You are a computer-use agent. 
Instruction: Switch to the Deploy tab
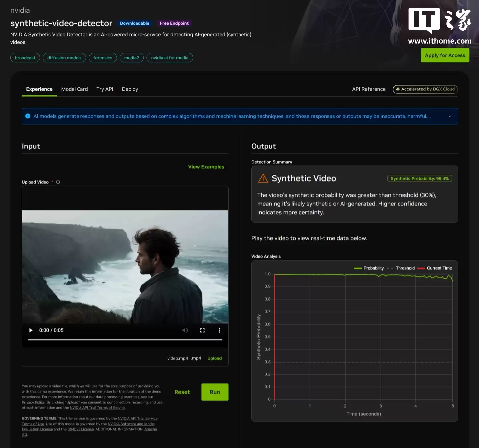coord(130,89)
